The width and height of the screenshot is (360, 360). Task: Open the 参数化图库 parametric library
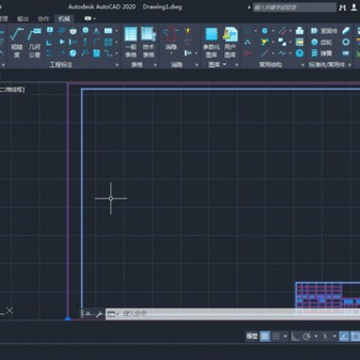tap(212, 43)
